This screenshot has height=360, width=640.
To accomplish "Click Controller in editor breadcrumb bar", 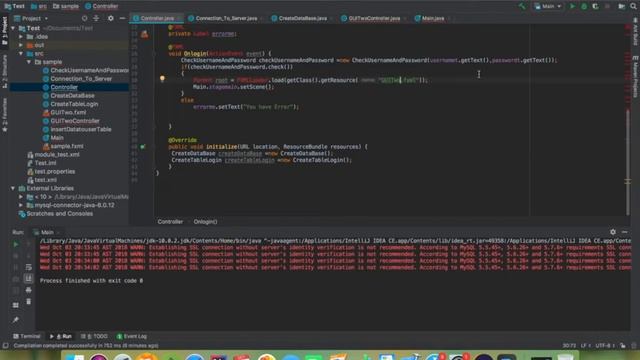I will 170,222.
